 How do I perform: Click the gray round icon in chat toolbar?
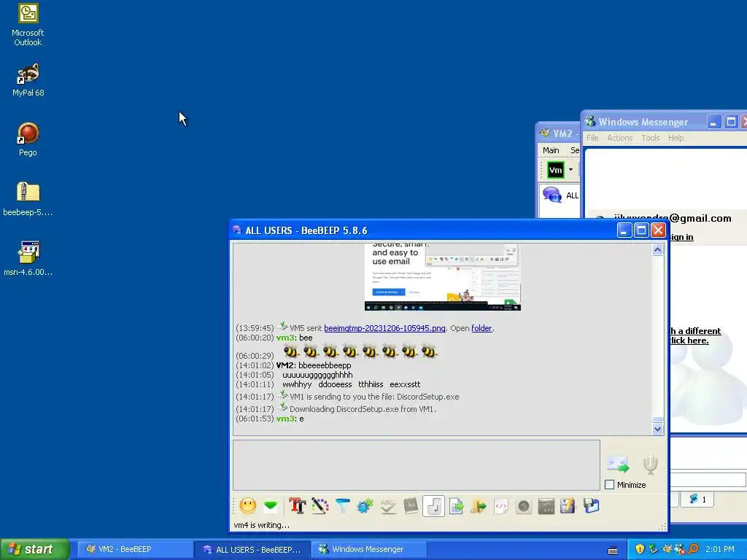[x=523, y=506]
